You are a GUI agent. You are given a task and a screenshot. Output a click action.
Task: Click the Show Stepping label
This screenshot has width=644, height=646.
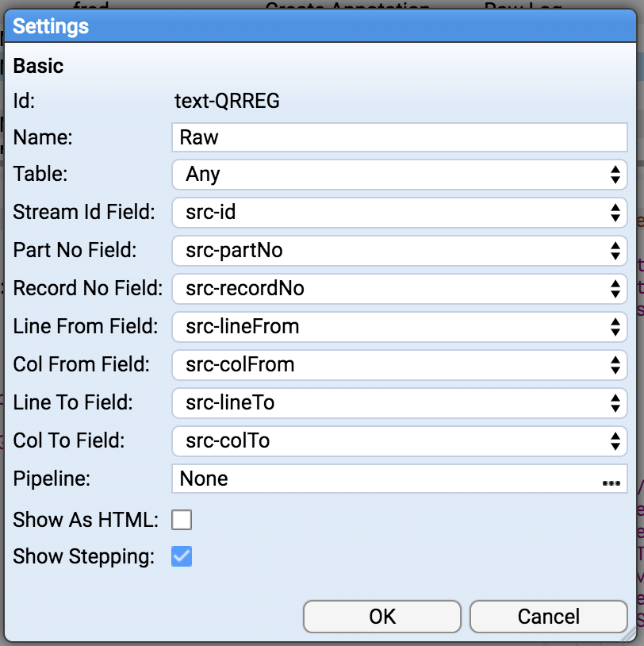coord(83,557)
